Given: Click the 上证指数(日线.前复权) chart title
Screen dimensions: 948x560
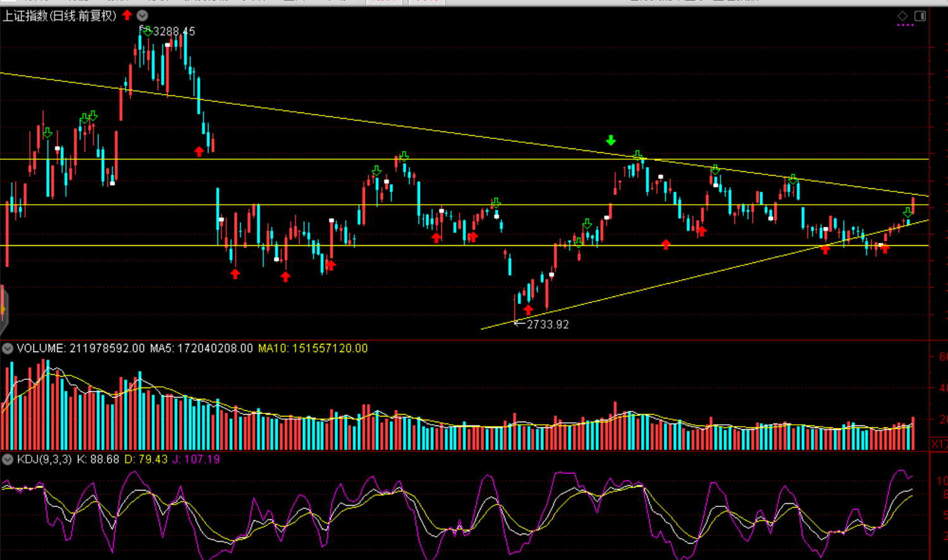Looking at the screenshot, I should tap(59, 15).
